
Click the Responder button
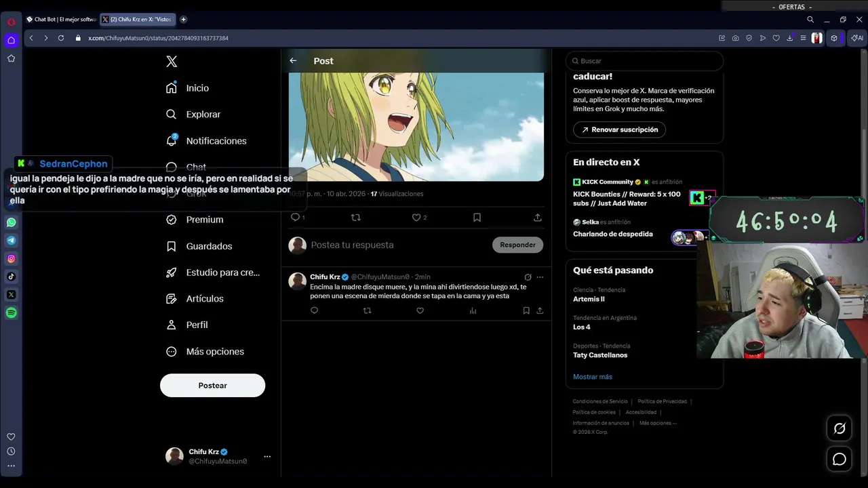pyautogui.click(x=517, y=245)
